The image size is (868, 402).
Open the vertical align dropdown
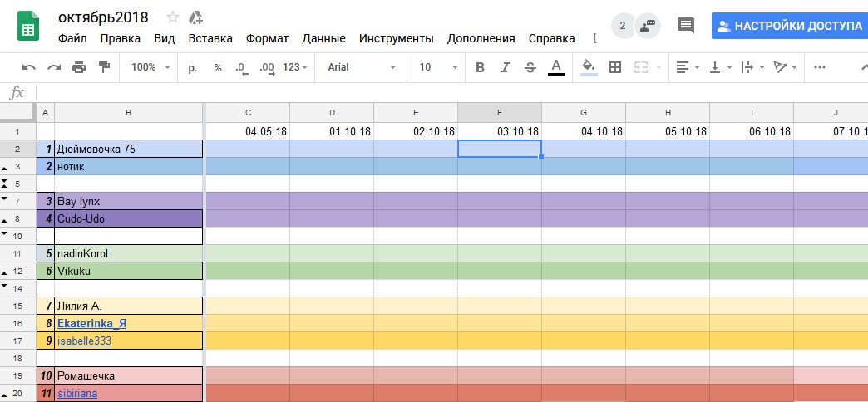721,67
